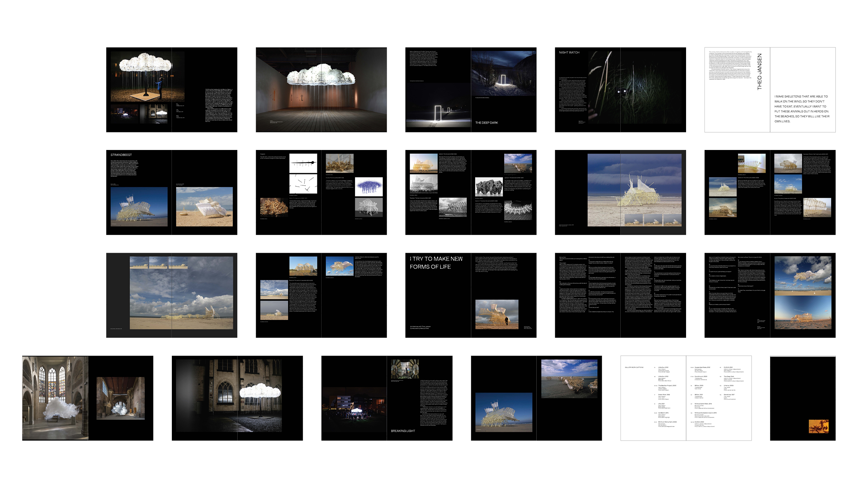Select the BREAKING LIGHT spread
868x488 pixels.
pos(387,398)
